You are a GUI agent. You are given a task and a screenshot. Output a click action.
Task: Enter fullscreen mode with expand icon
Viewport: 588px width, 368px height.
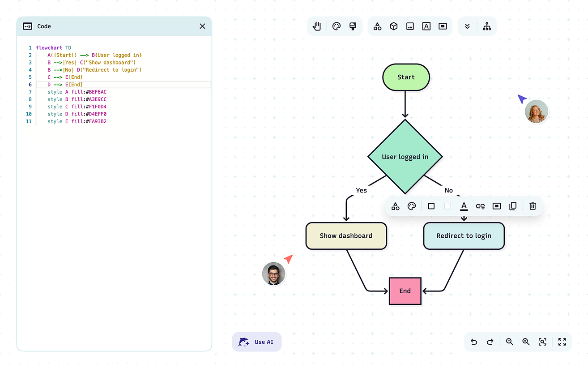562,342
